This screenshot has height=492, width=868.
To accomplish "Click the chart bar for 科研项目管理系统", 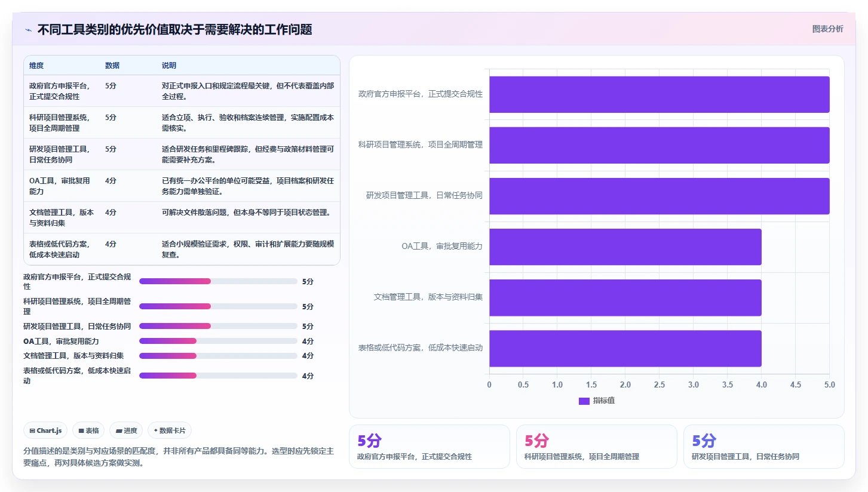I will (x=660, y=145).
